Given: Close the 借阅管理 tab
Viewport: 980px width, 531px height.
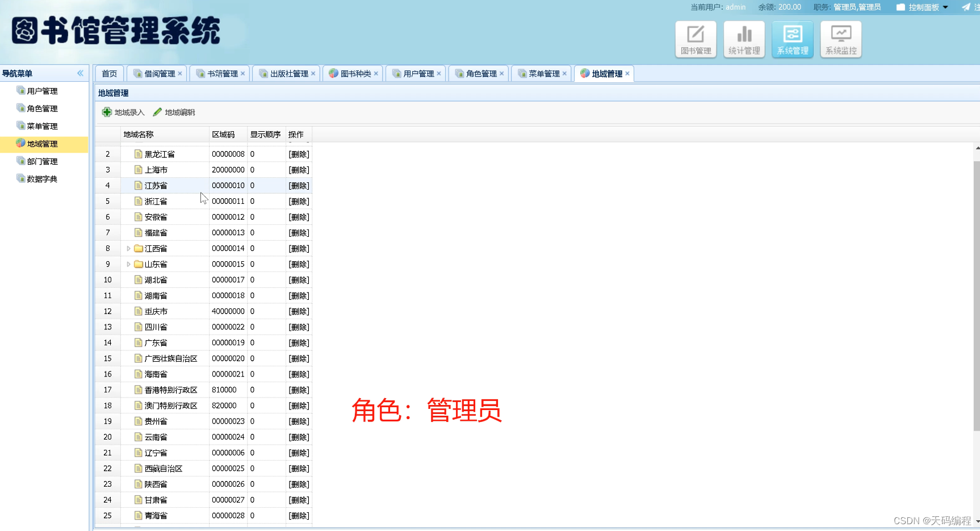Looking at the screenshot, I should coord(180,73).
